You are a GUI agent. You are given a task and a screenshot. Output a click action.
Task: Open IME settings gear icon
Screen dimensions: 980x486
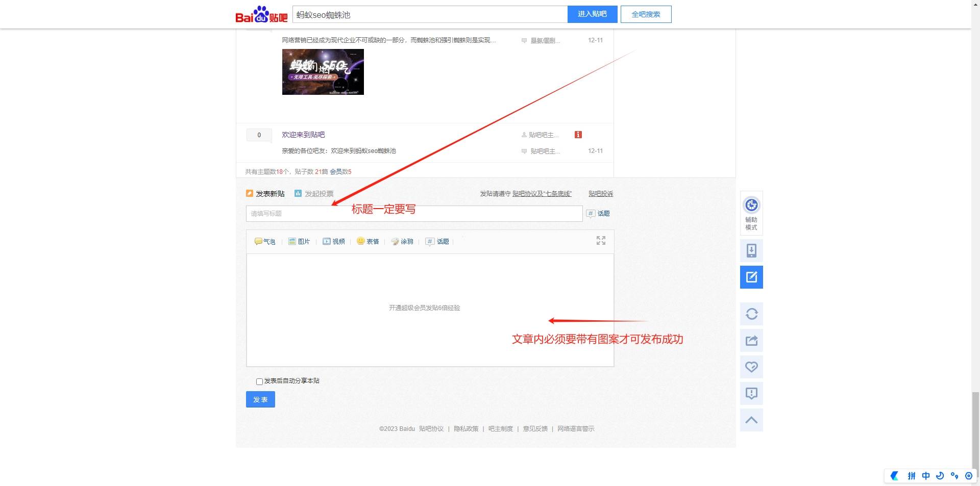coord(969,476)
